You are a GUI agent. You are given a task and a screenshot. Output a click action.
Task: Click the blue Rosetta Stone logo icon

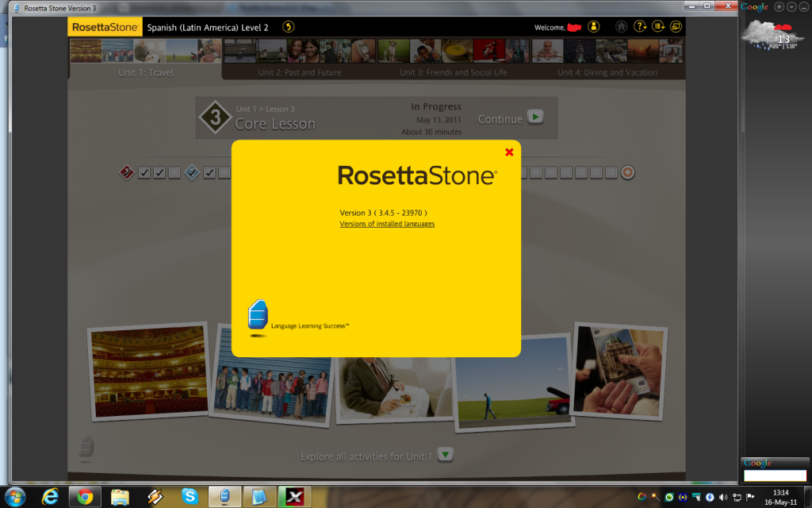[x=258, y=316]
